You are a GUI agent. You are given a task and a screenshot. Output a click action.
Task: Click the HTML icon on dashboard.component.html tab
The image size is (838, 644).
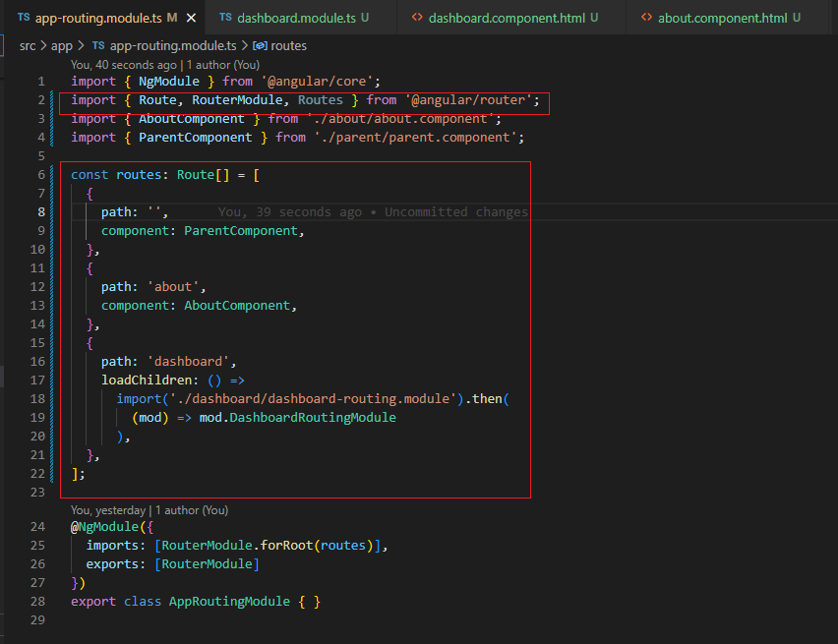pyautogui.click(x=417, y=18)
